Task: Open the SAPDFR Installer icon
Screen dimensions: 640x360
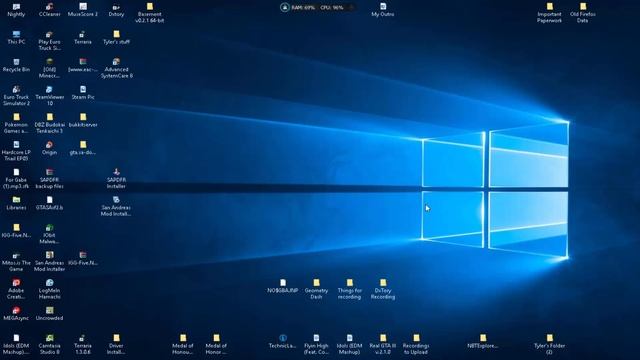Action: point(116,179)
